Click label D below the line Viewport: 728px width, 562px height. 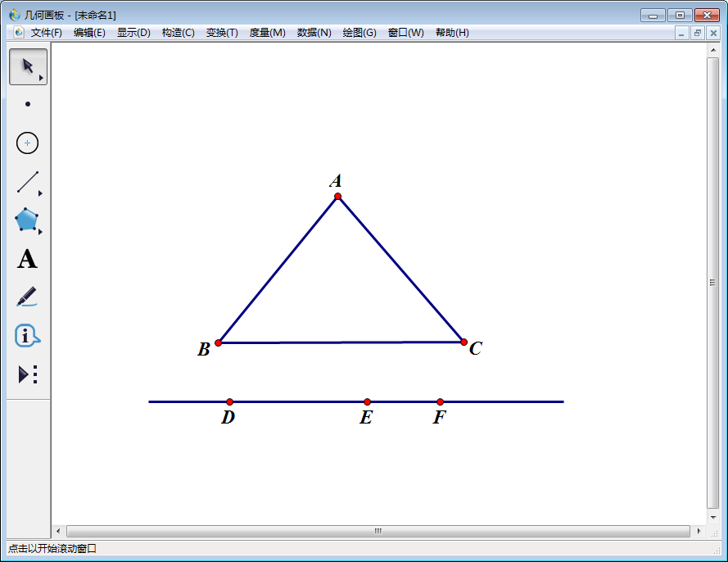point(228,418)
